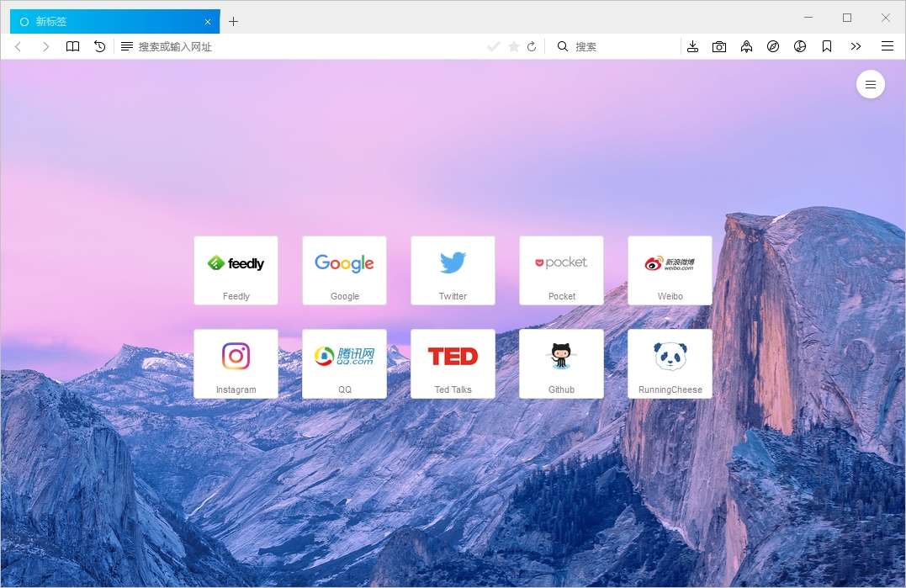Reload the page with the refresh icon

pyautogui.click(x=532, y=47)
